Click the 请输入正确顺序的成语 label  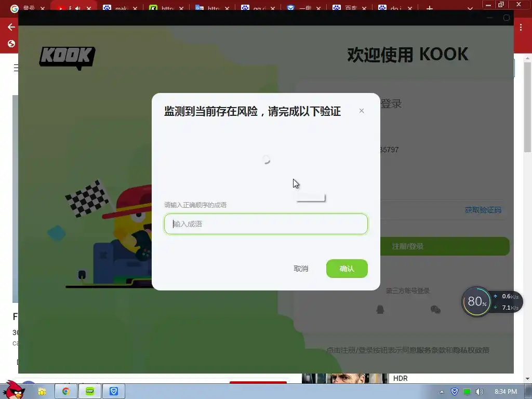tap(195, 205)
